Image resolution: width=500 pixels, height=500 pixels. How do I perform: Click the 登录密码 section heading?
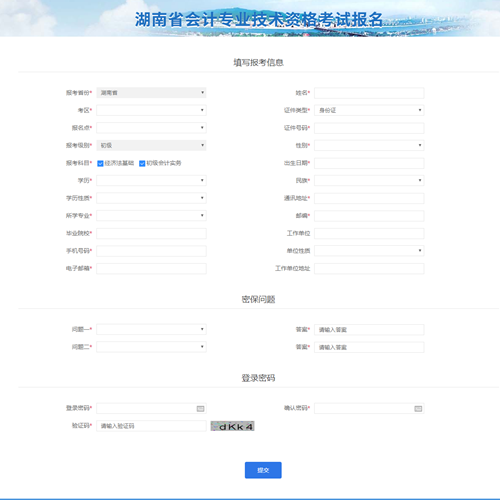coord(258,378)
